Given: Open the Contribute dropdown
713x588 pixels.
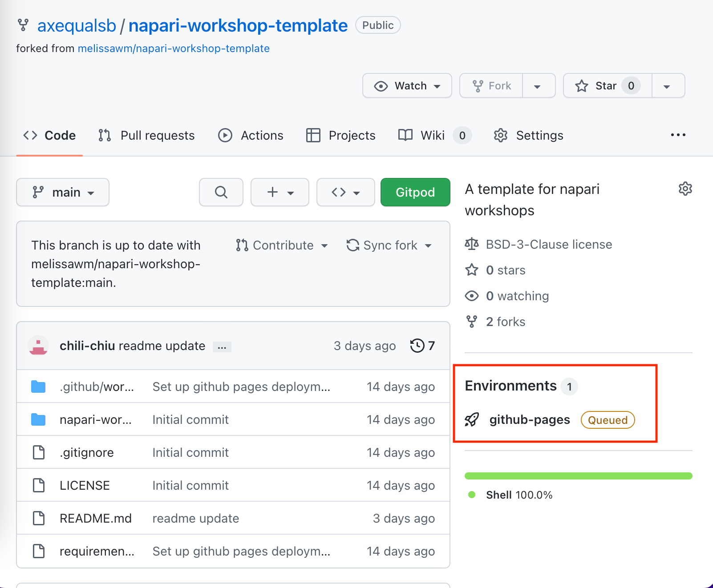Looking at the screenshot, I should [282, 245].
